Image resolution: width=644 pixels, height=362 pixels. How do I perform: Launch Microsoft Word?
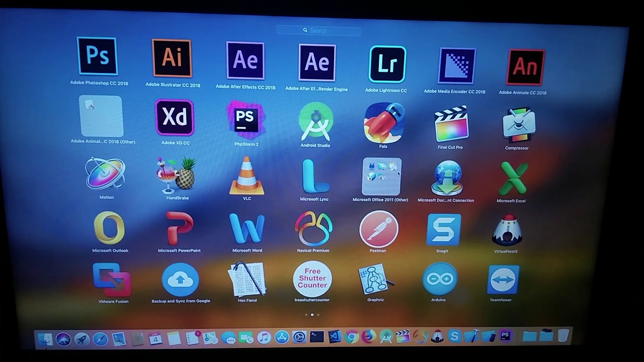[x=247, y=229]
